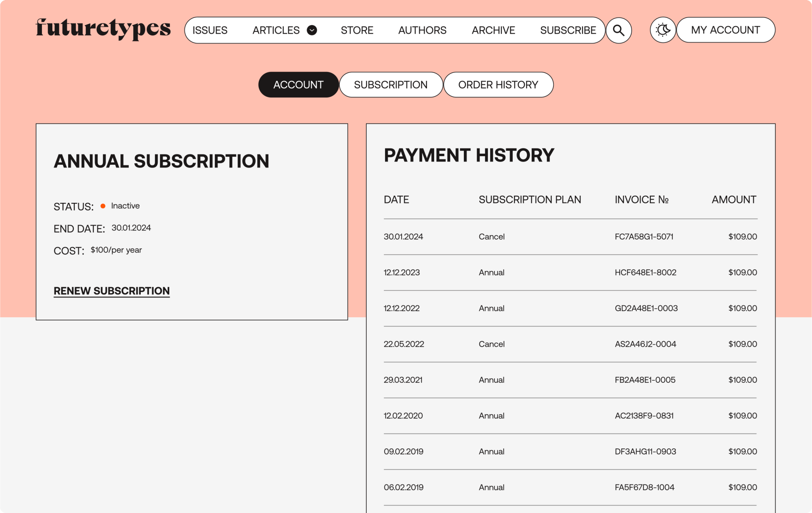Click the search magnifier icon

tap(619, 31)
